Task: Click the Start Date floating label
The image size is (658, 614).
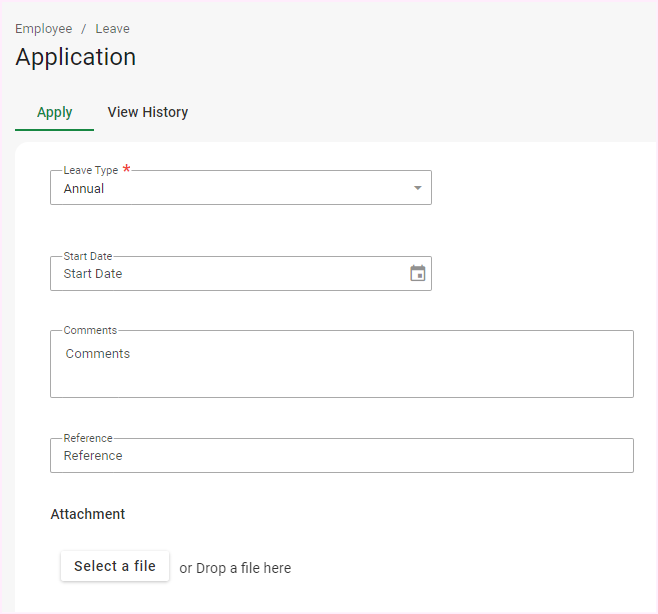Action: pyautogui.click(x=87, y=257)
